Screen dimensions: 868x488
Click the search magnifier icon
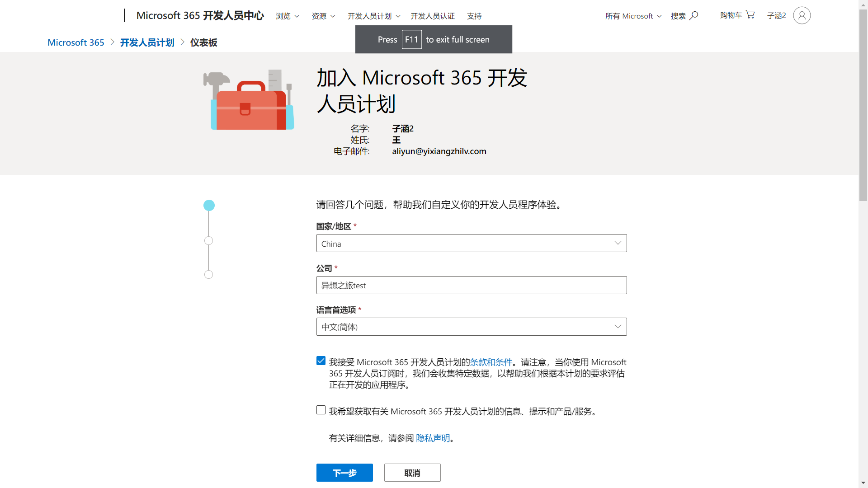point(694,16)
